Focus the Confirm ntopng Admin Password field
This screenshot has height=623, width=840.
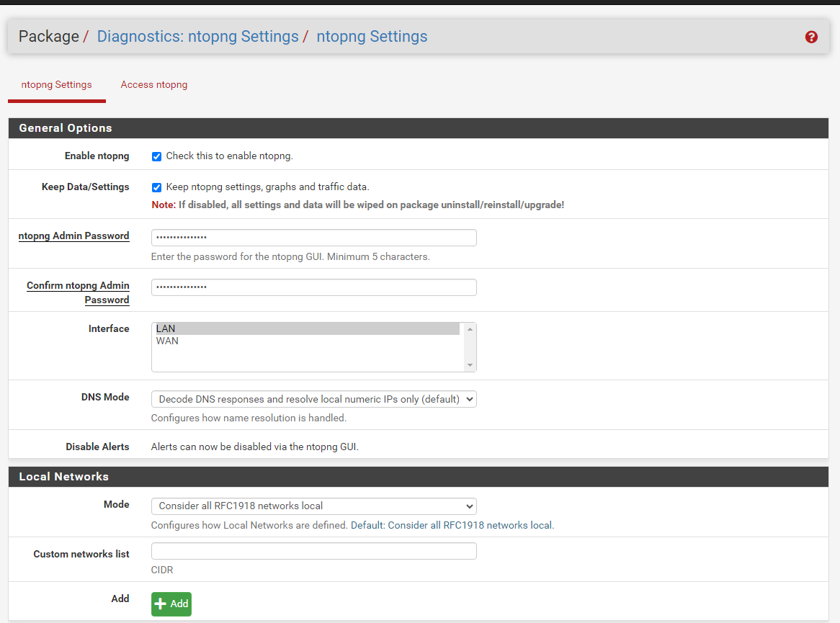(313, 287)
